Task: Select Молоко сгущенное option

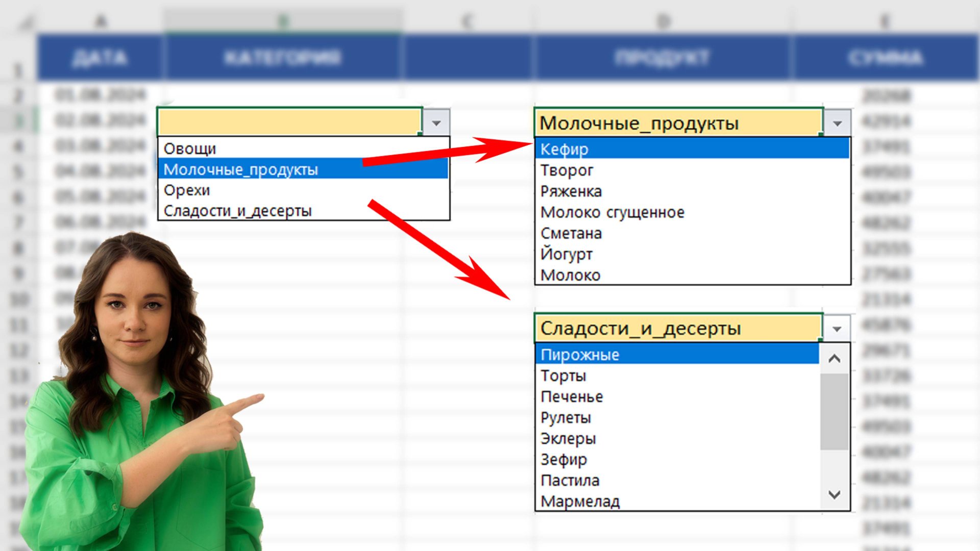Action: click(x=612, y=212)
